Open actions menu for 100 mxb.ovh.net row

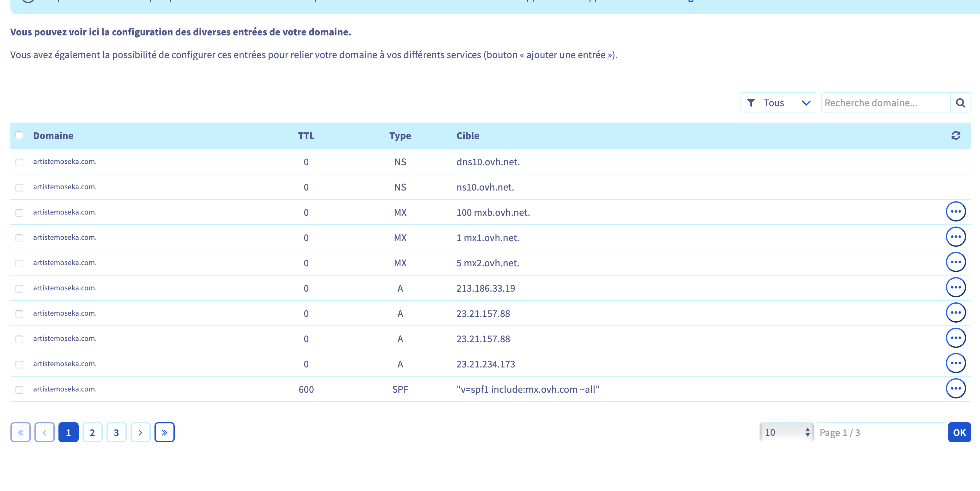point(955,212)
